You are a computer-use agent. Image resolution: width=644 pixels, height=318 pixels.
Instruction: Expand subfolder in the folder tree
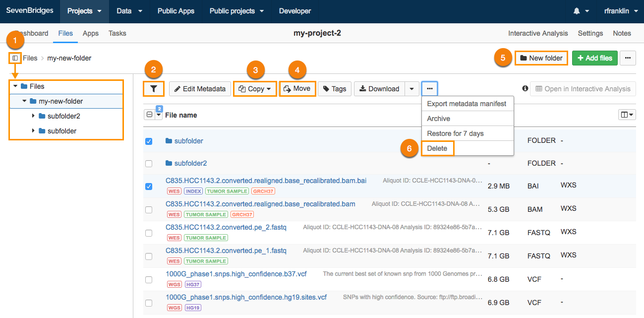(x=33, y=131)
